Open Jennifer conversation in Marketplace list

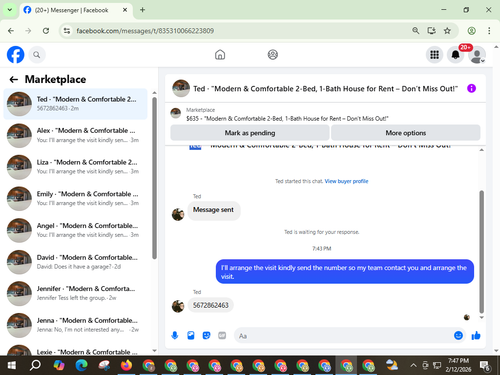tap(75, 293)
